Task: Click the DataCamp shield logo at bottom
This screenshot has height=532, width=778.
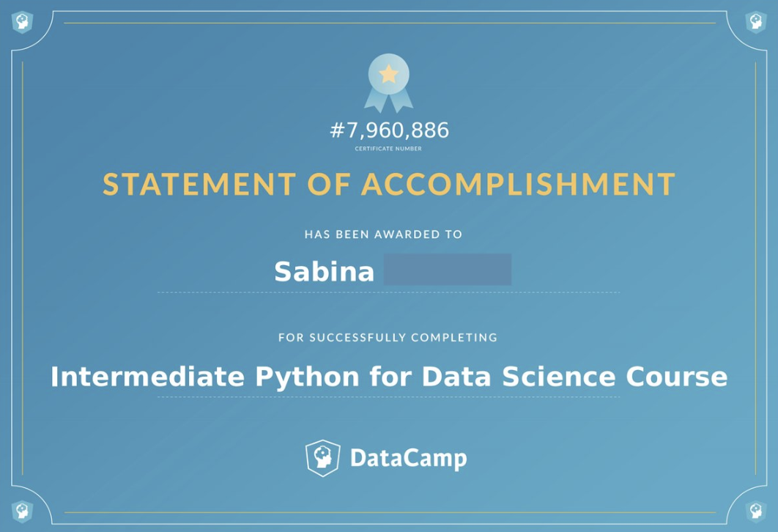Action: tap(322, 457)
